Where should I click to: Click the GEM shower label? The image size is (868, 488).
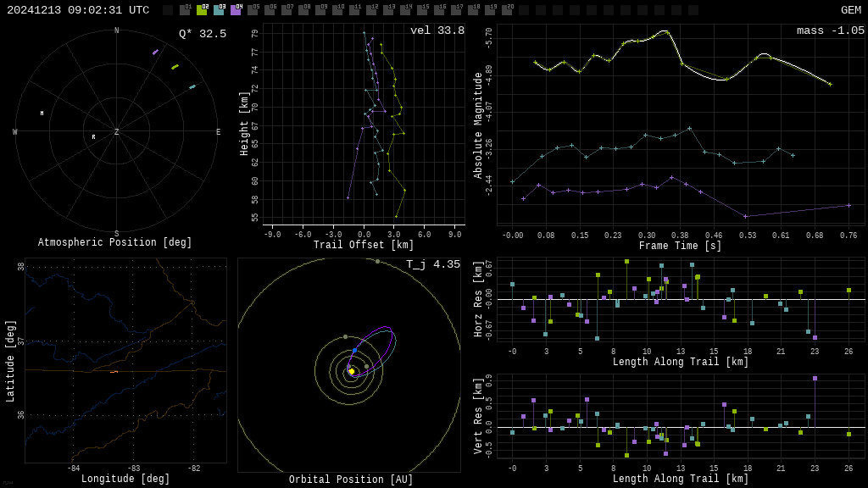tap(850, 10)
